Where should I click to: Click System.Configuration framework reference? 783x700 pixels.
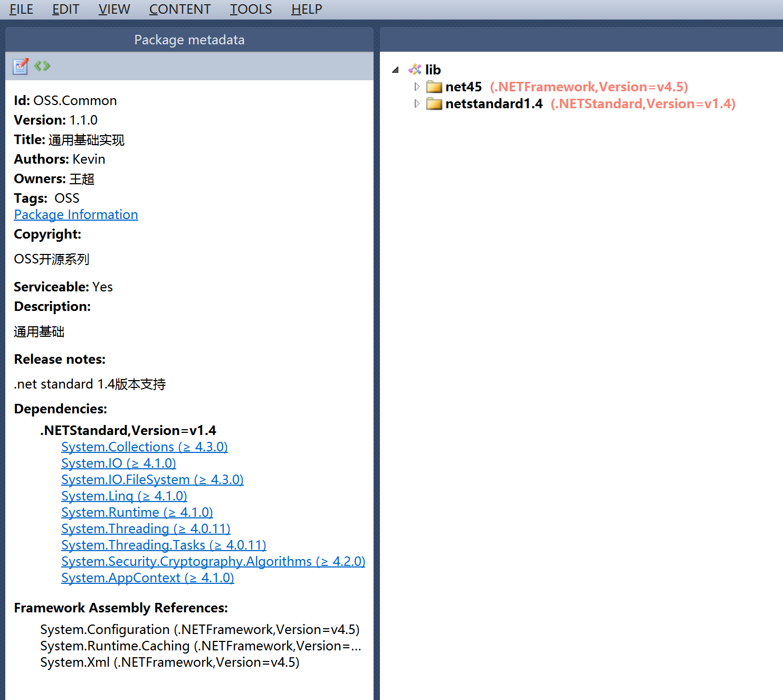200,630
